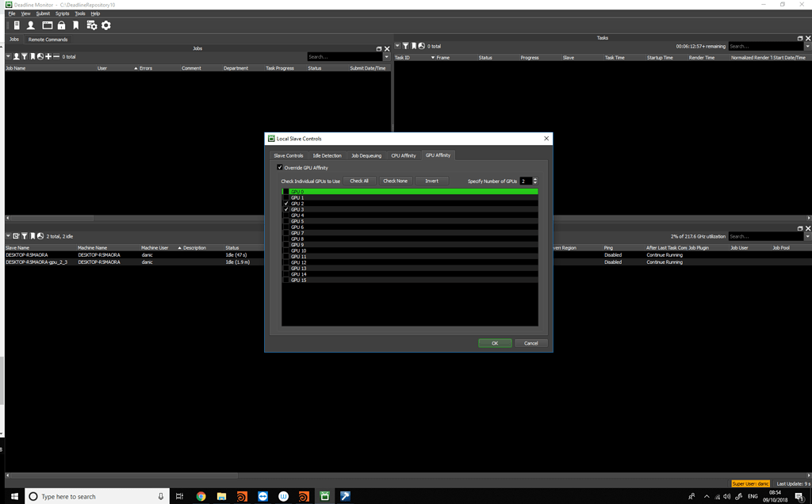Increase Specify Number of GPUs with stepper
The width and height of the screenshot is (812, 504).
[x=534, y=178]
